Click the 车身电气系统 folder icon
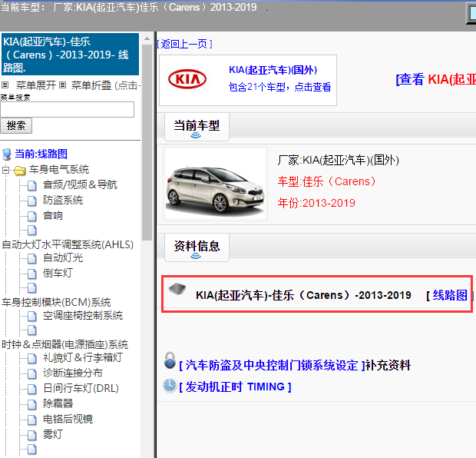The width and height of the screenshot is (476, 458). point(20,170)
